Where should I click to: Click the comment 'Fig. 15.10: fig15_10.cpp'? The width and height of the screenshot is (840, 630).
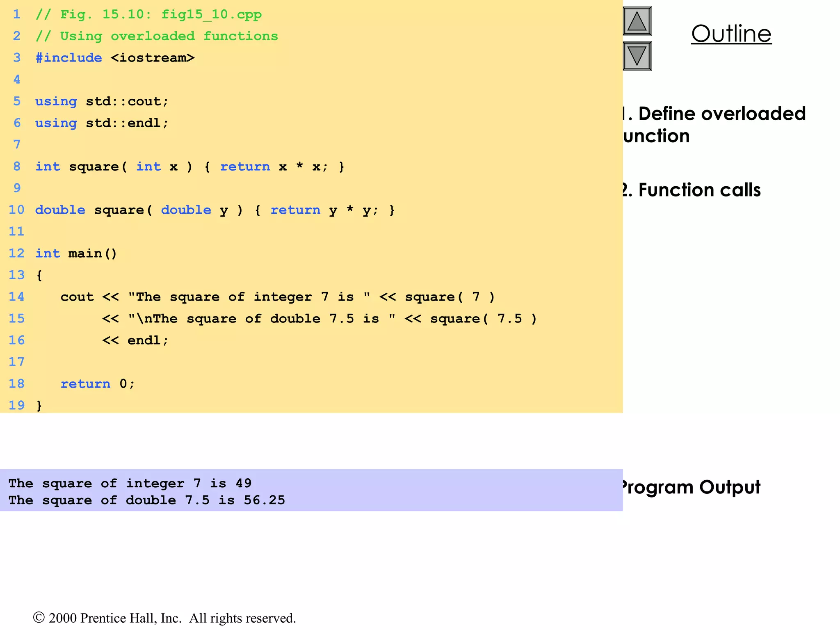point(148,15)
